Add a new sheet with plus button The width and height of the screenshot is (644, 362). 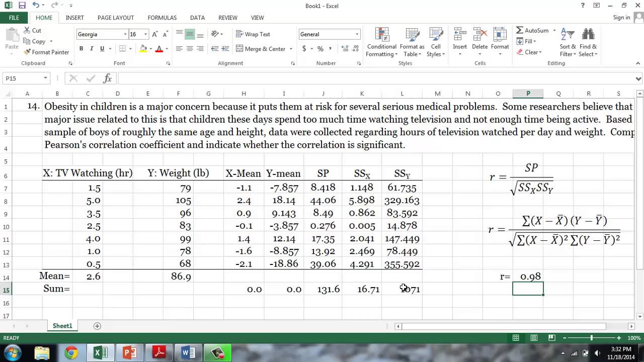[x=97, y=326]
